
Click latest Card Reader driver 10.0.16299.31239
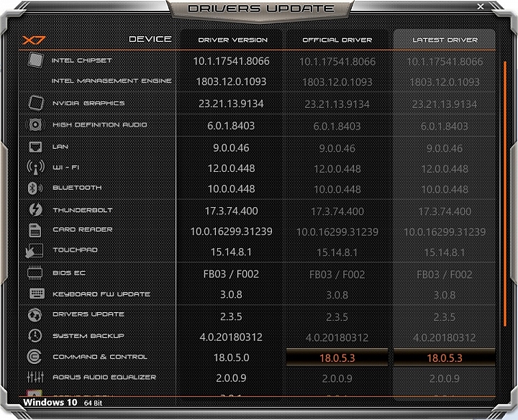point(445,232)
